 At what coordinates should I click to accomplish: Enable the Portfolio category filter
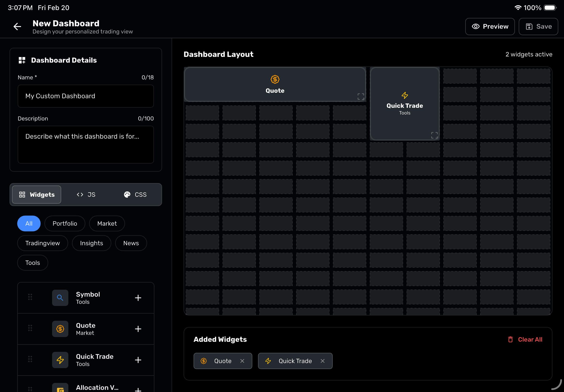pyautogui.click(x=65, y=223)
